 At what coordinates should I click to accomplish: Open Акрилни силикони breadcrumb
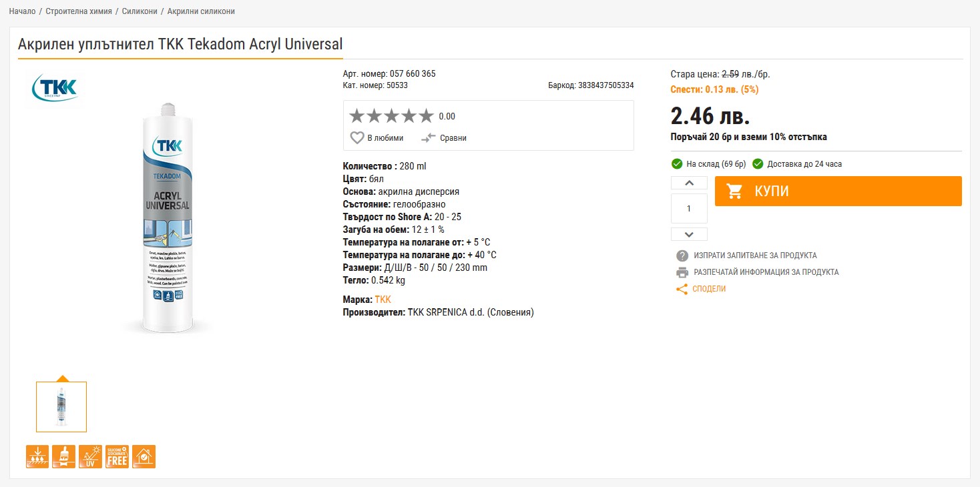201,11
